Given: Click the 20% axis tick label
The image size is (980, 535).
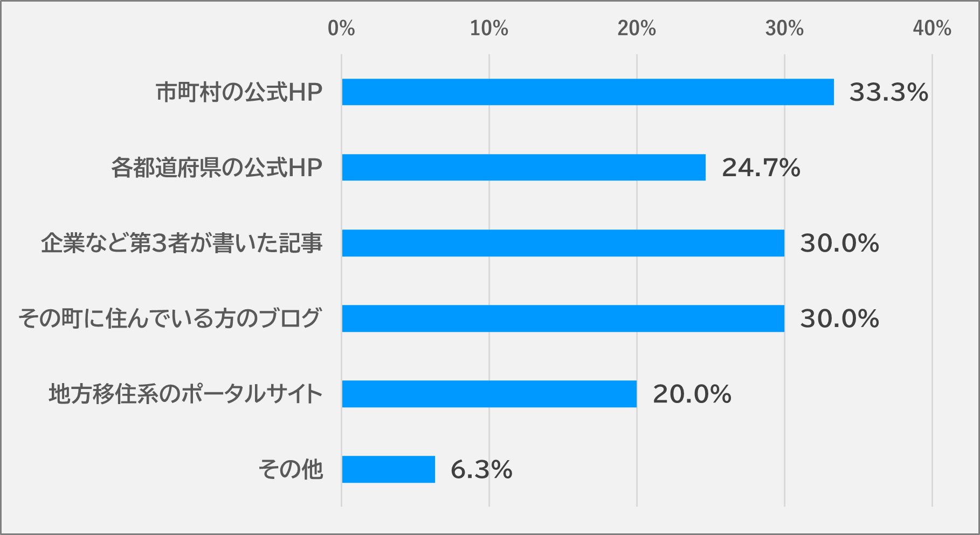Looking at the screenshot, I should pos(637,28).
